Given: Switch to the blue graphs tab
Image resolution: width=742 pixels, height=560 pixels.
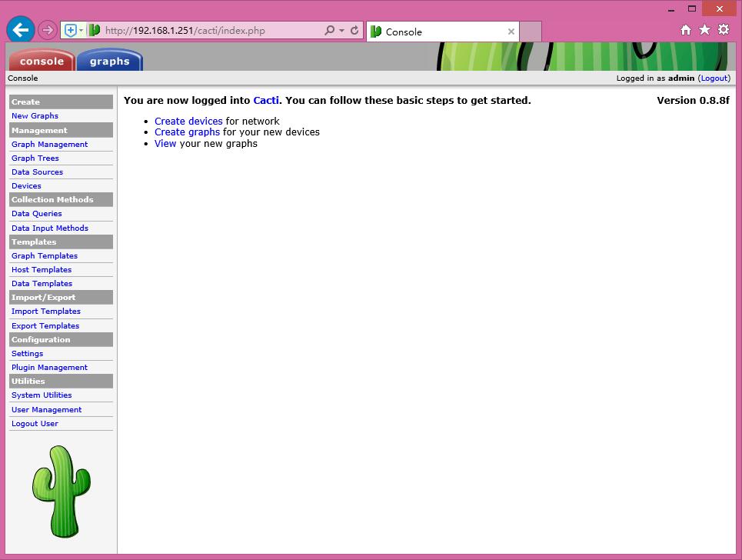Looking at the screenshot, I should coord(110,61).
